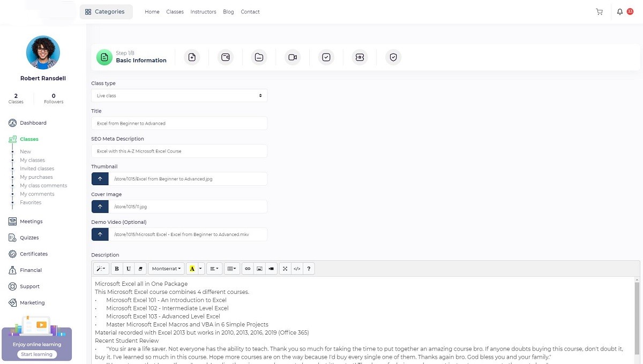
Task: Click the Start learning button
Action: tap(36, 354)
